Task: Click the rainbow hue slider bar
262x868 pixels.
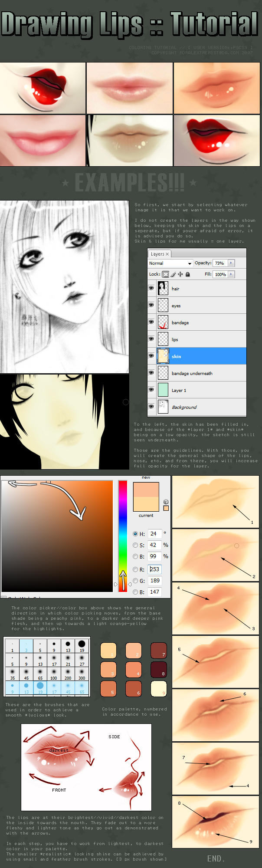Action: [123, 536]
